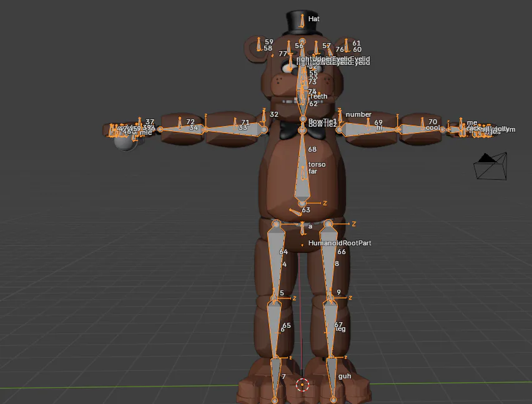Click the "73" face bone label
This screenshot has width=532, height=404.
[x=312, y=82]
